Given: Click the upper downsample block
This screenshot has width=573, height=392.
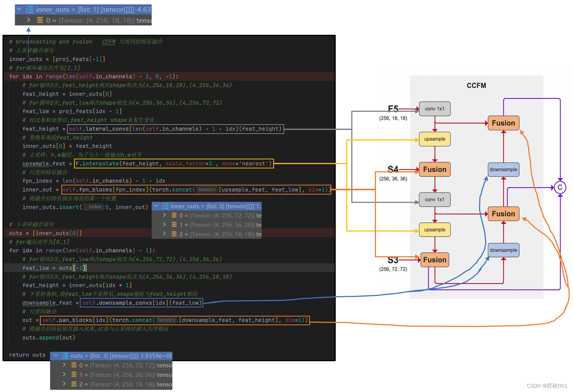Looking at the screenshot, I should (503, 170).
